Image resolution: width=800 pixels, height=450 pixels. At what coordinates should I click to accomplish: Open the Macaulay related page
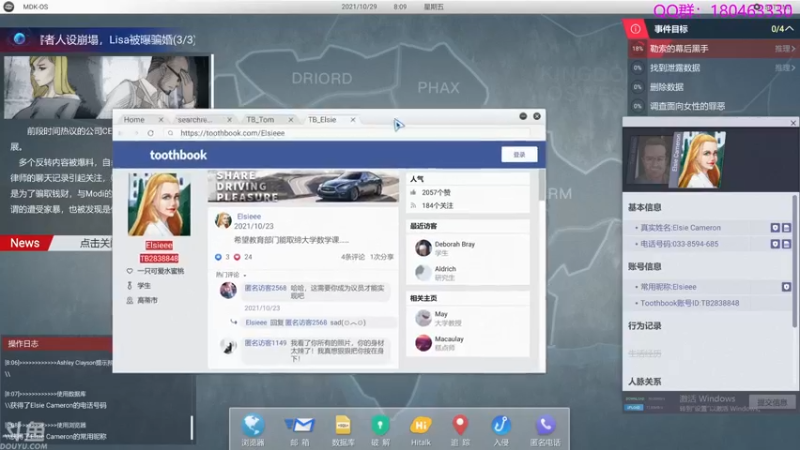pyautogui.click(x=449, y=339)
